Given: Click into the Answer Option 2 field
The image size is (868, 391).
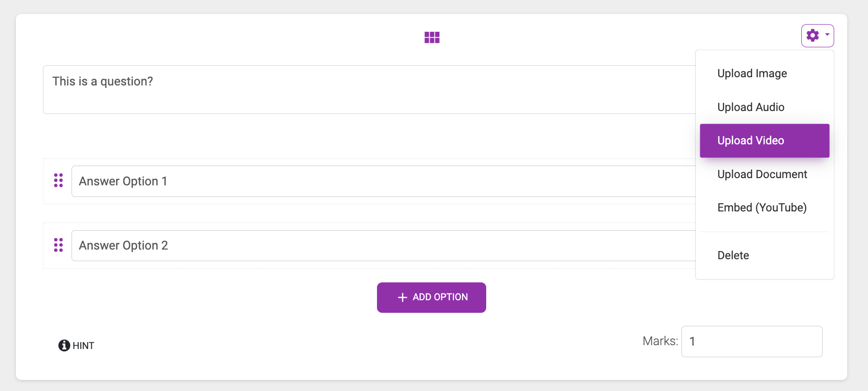Looking at the screenshot, I should click(x=382, y=246).
